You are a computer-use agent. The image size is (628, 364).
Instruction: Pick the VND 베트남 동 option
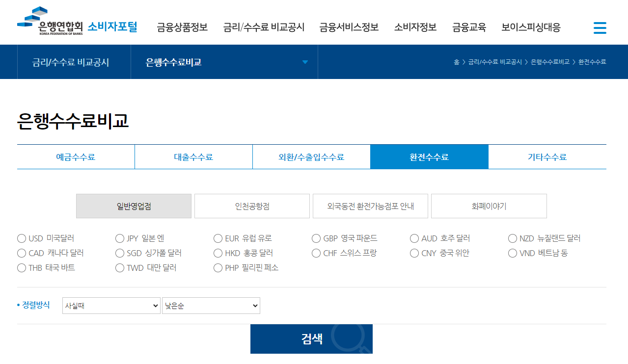point(512,253)
